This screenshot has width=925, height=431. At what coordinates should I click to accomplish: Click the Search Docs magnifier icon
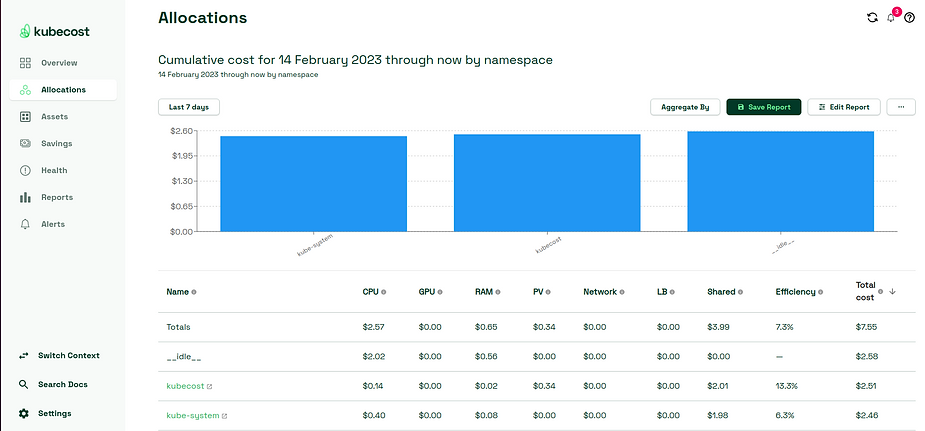click(x=24, y=384)
